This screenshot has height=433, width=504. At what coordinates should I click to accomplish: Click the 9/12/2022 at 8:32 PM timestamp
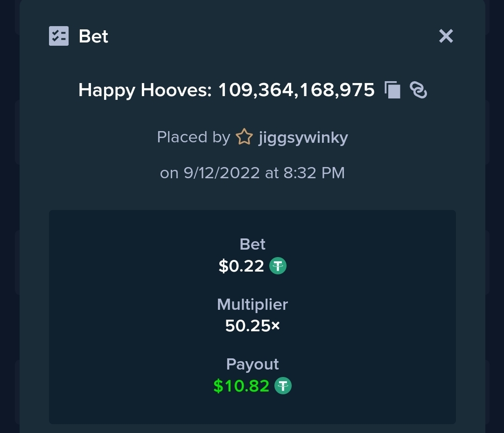[x=264, y=173]
